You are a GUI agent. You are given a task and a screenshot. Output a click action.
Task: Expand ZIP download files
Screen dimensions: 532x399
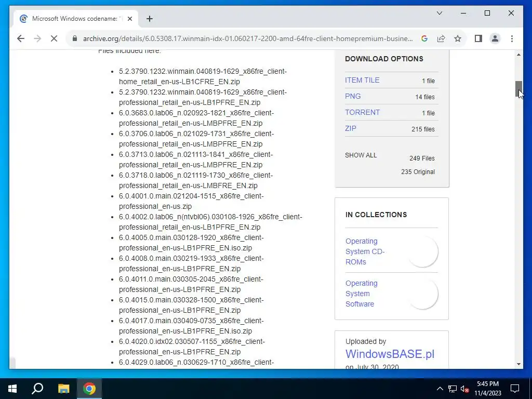[351, 129]
